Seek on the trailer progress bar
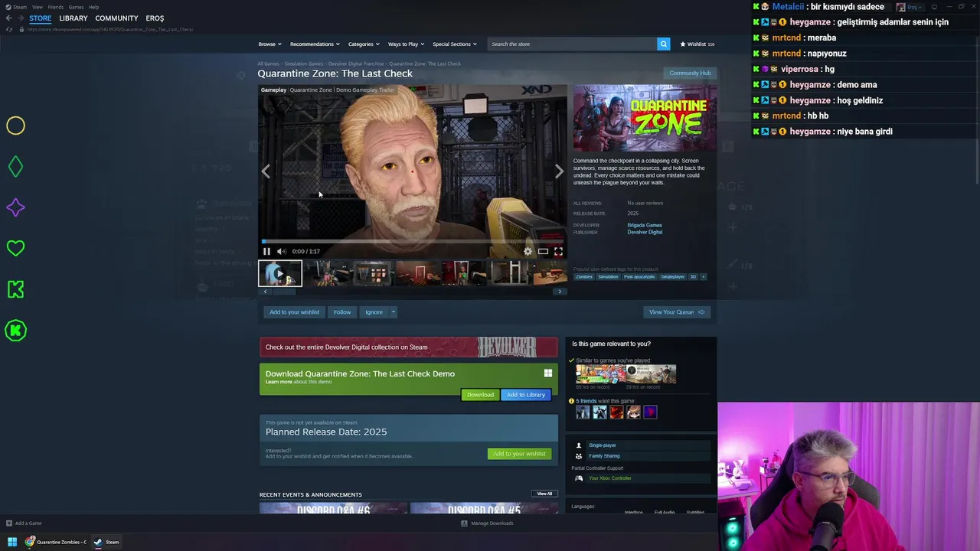980x551 pixels. click(x=413, y=241)
